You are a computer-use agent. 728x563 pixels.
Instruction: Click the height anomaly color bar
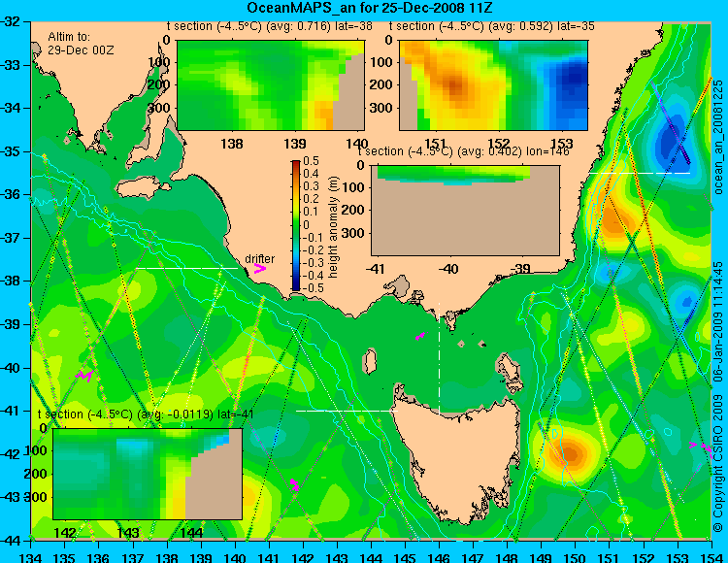click(x=296, y=225)
